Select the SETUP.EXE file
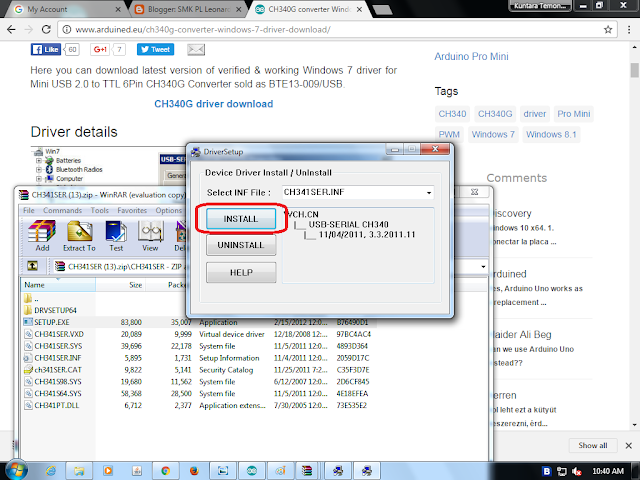Image resolution: width=640 pixels, height=480 pixels. (47, 322)
